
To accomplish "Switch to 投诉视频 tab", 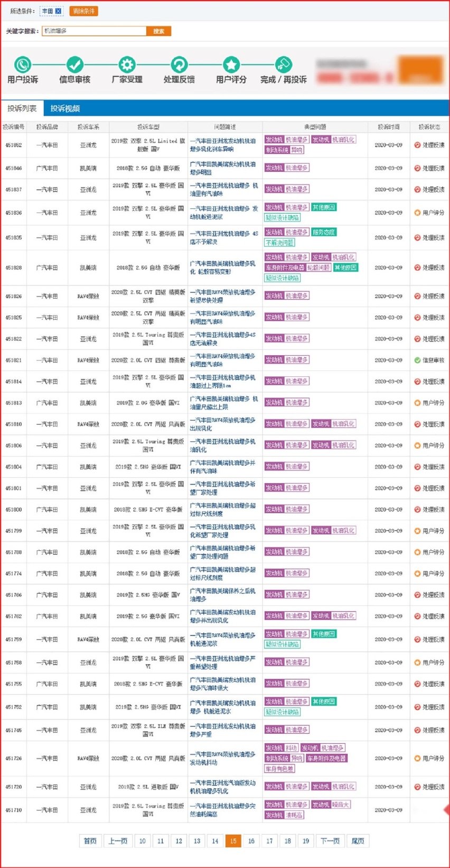I will pos(65,108).
